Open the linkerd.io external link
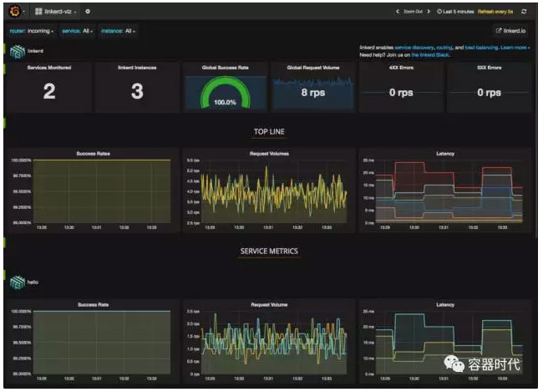The width and height of the screenshot is (543, 392). click(510, 31)
